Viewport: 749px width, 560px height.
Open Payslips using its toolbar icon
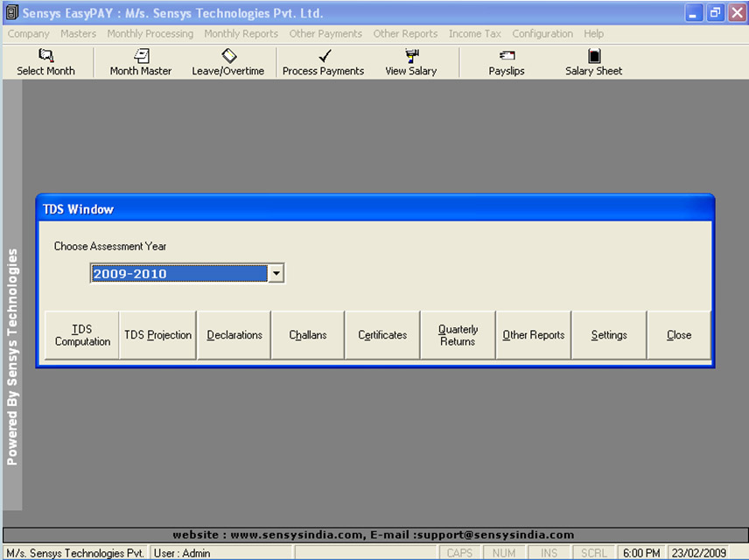pos(507,55)
